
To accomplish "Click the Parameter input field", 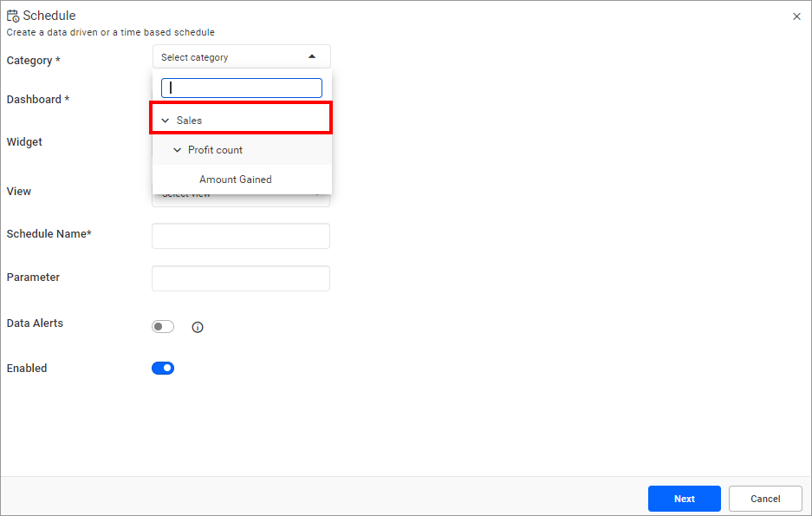I will tap(241, 278).
